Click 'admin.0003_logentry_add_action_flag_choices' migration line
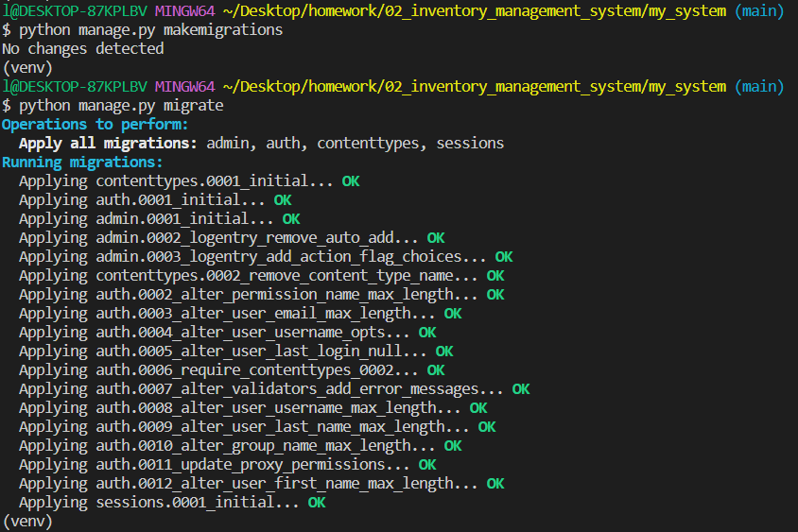Viewport: 798px width, 532px height. [x=267, y=256]
